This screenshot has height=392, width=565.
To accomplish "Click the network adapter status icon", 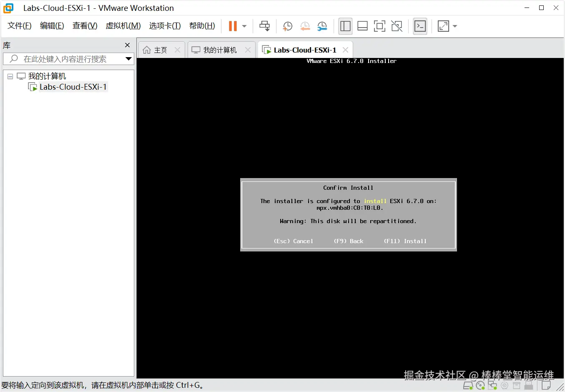I will point(492,385).
